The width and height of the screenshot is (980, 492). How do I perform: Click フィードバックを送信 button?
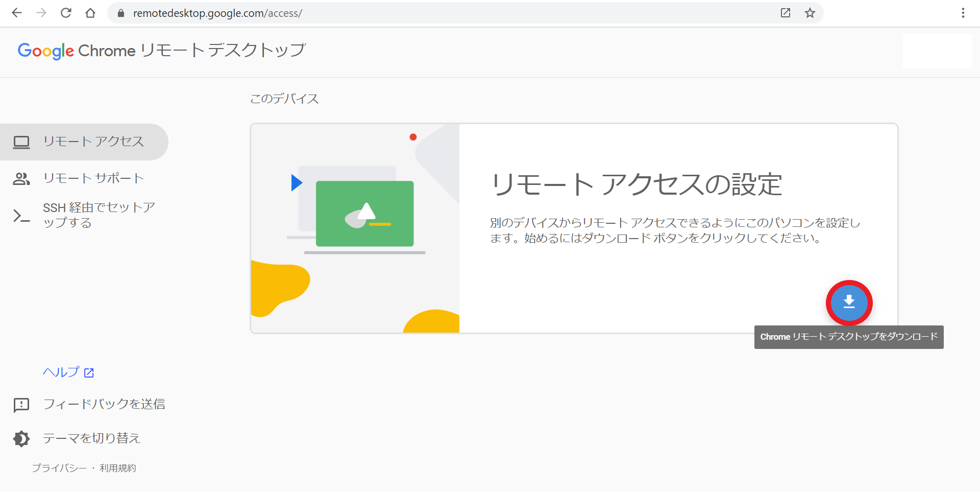(104, 404)
